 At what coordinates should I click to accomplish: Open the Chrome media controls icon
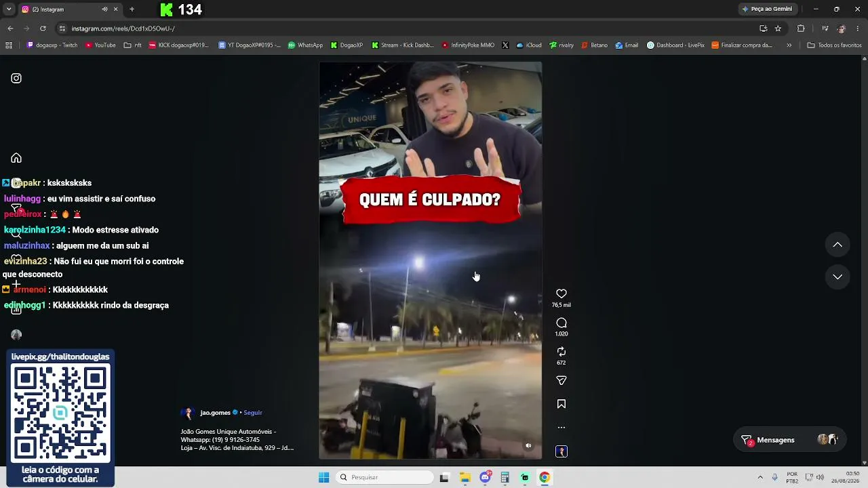(x=825, y=28)
